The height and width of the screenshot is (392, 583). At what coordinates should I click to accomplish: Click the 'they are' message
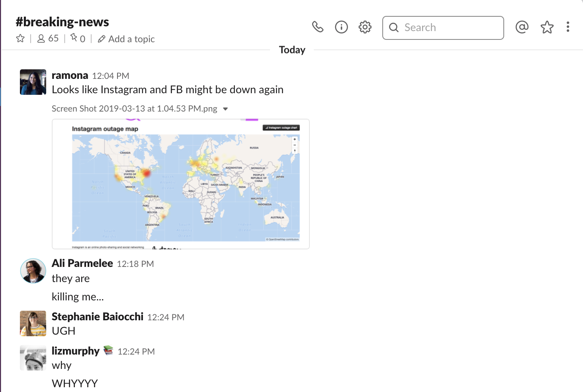(x=70, y=278)
